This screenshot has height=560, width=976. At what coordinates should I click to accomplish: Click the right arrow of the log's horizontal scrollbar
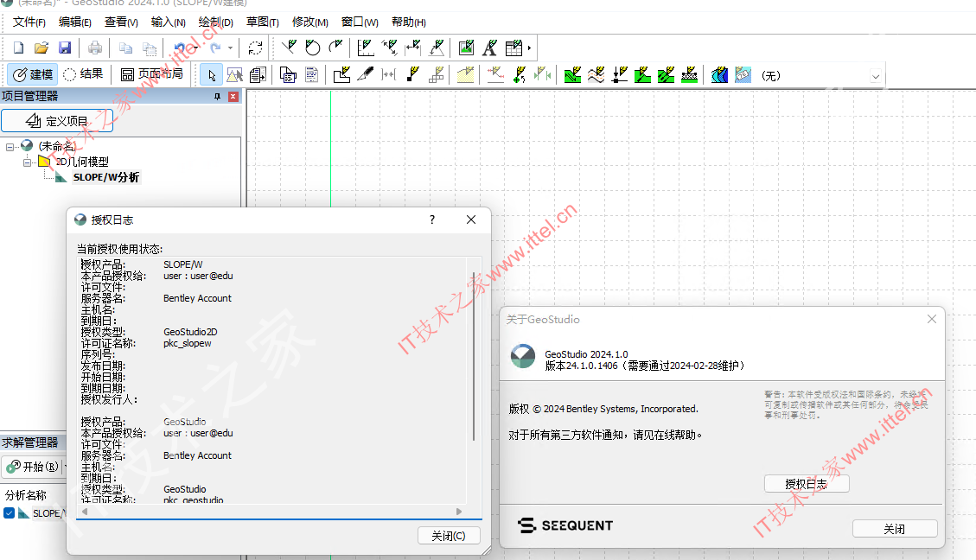459,512
